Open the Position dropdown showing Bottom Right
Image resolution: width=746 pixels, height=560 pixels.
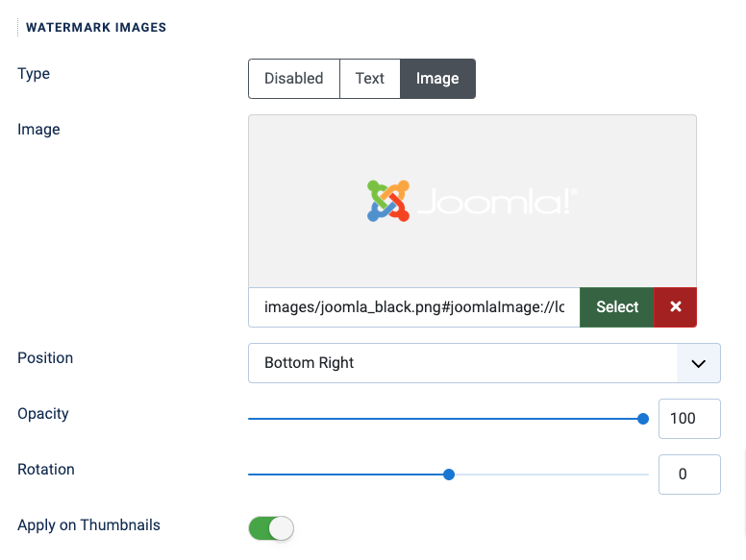tap(485, 363)
